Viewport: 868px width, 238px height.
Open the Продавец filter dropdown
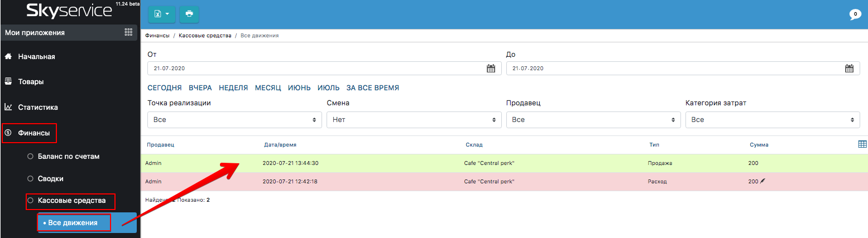pyautogui.click(x=593, y=120)
